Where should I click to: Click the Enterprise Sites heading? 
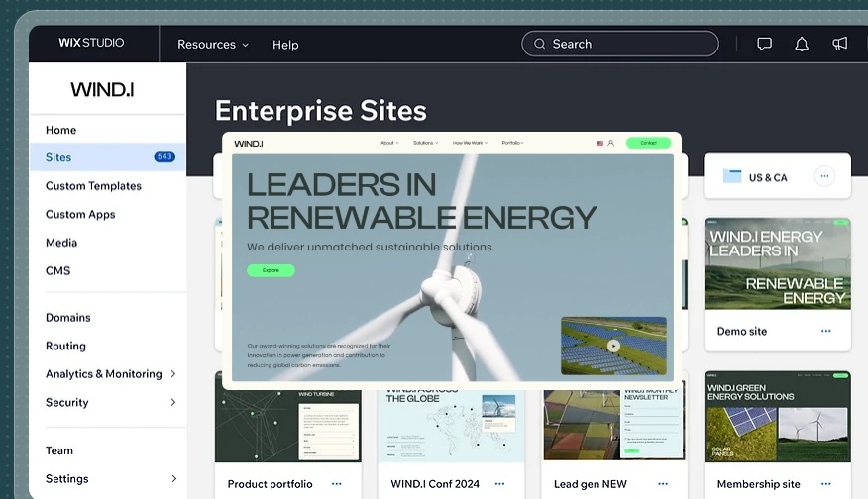pos(321,110)
